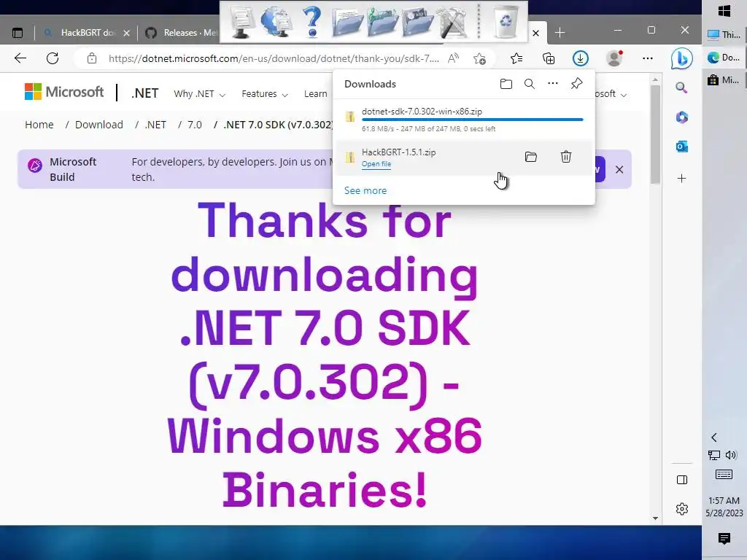
Task: Open the Favorites list
Action: (x=516, y=58)
